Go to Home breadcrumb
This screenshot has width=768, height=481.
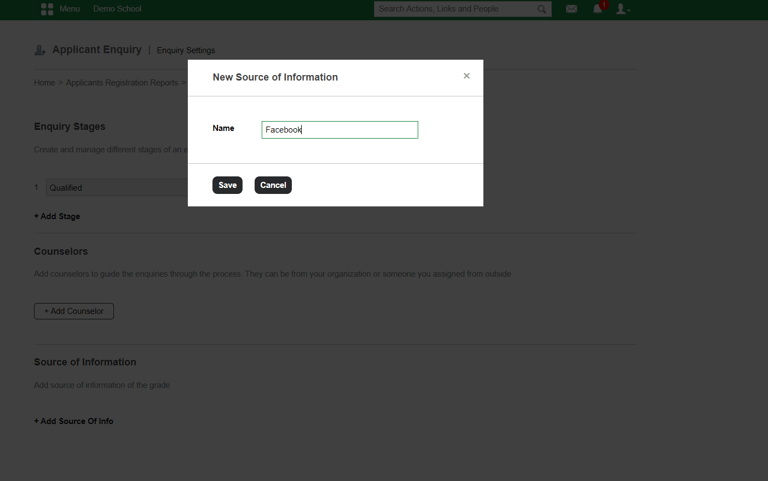(x=44, y=83)
